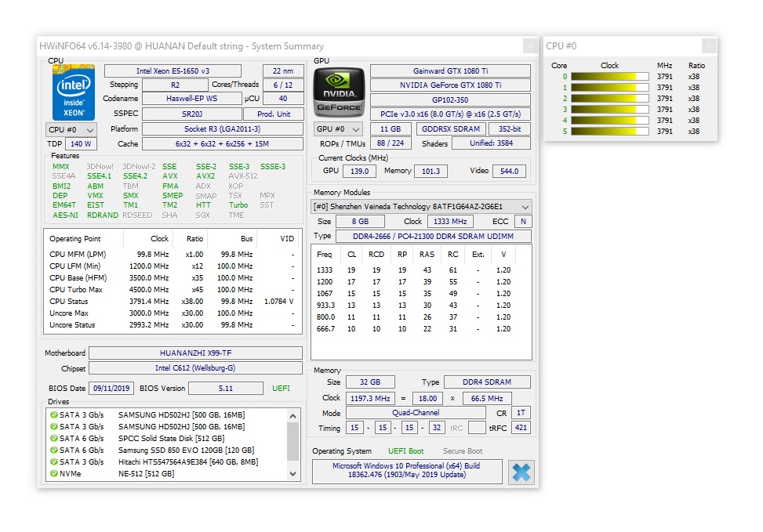Click the SSE4.2 feature label
The image size is (763, 532).
click(x=135, y=176)
